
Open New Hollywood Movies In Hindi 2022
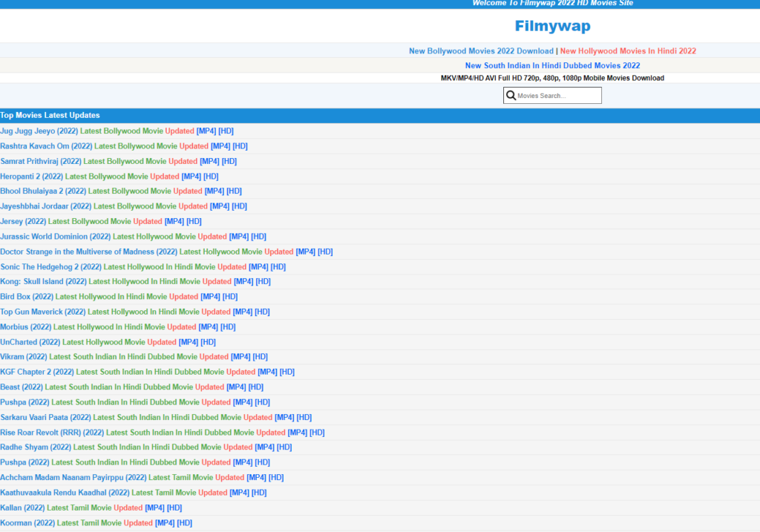(x=628, y=51)
